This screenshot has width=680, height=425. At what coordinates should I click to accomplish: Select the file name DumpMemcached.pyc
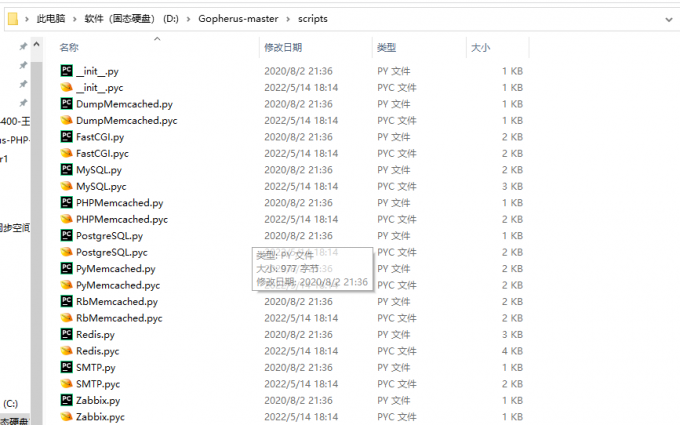pyautogui.click(x=127, y=121)
